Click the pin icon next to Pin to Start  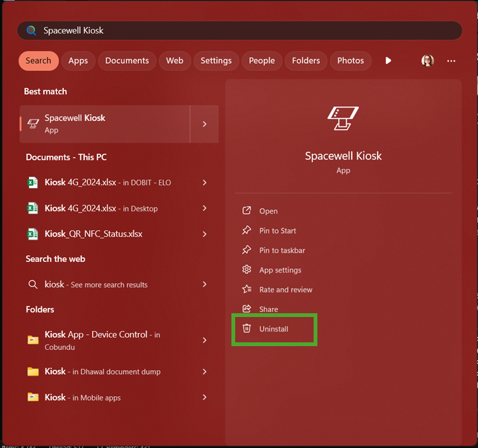click(x=247, y=230)
